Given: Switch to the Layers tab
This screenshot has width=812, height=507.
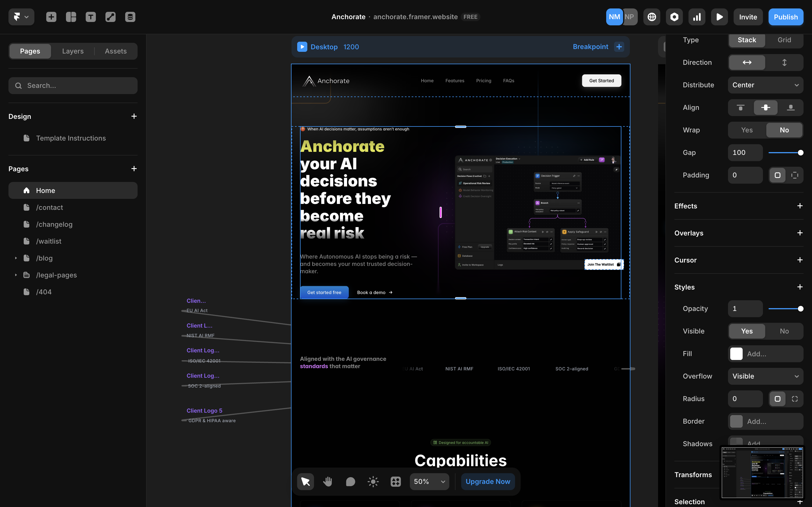Looking at the screenshot, I should click(x=73, y=51).
